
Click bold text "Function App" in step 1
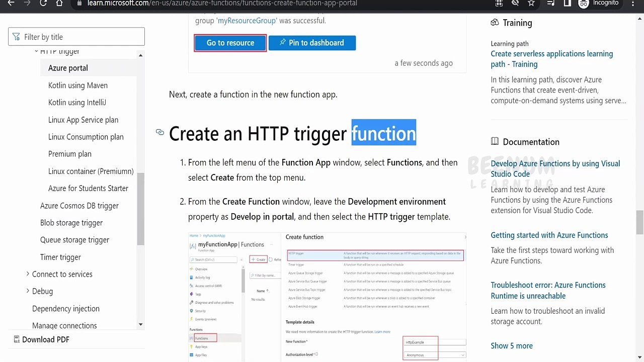pos(306,162)
